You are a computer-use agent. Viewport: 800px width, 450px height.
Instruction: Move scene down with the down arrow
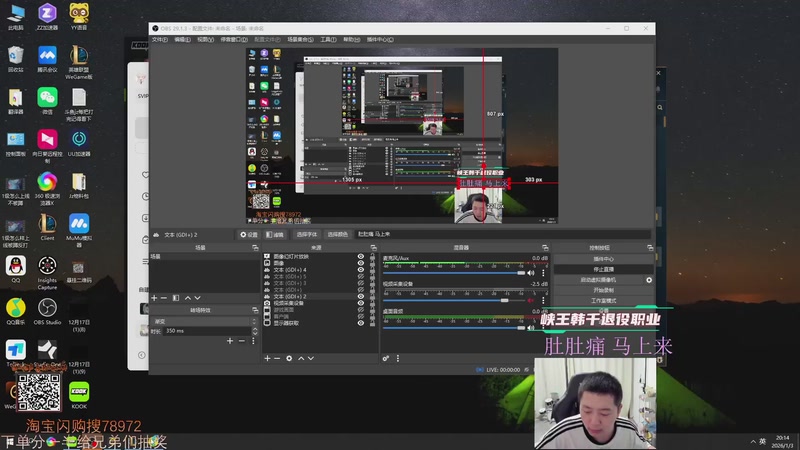pyautogui.click(x=197, y=298)
